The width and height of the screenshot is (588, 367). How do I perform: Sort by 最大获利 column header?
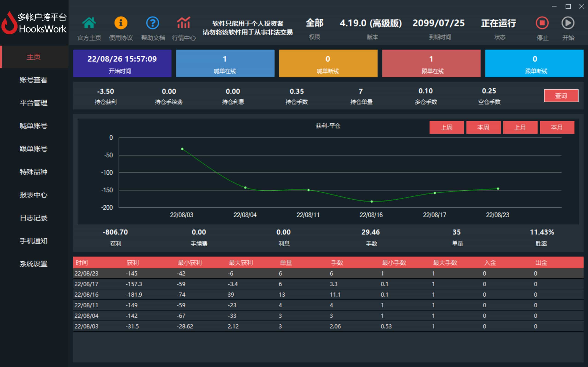pyautogui.click(x=241, y=262)
